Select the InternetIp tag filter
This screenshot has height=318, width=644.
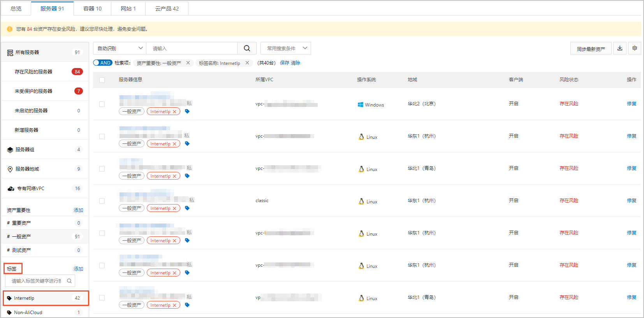click(x=46, y=298)
